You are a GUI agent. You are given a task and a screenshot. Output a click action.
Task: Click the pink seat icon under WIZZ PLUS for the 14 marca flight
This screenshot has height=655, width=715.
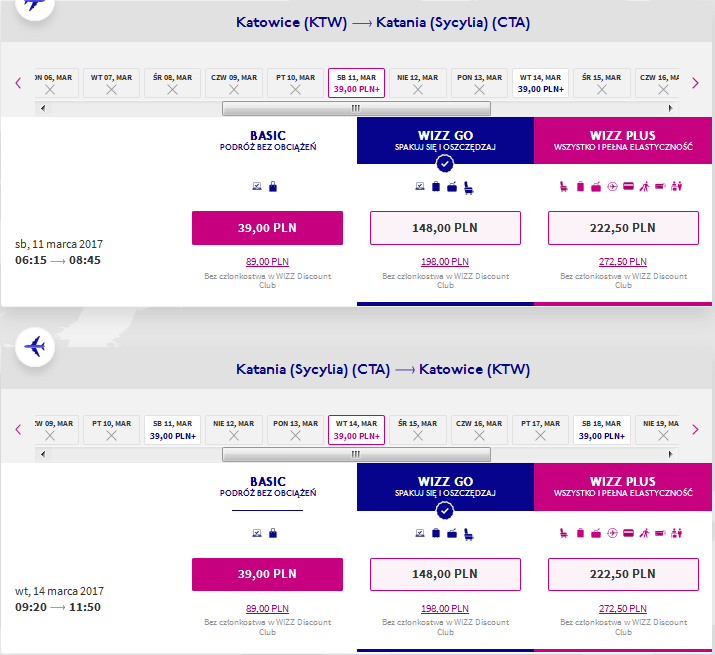(x=564, y=533)
